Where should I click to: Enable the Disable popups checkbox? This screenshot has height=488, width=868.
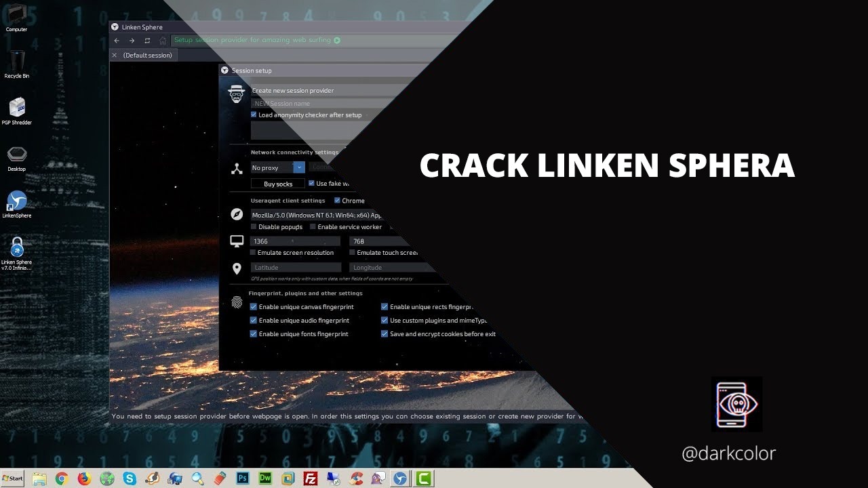[254, 227]
